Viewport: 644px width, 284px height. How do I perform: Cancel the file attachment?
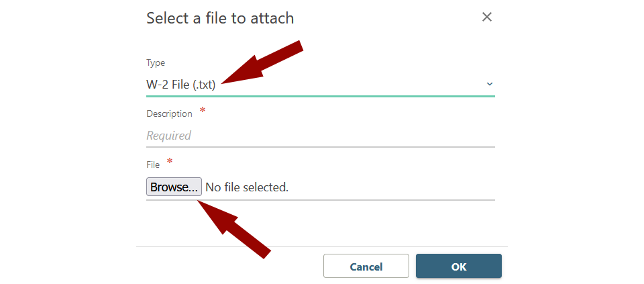coord(366,267)
